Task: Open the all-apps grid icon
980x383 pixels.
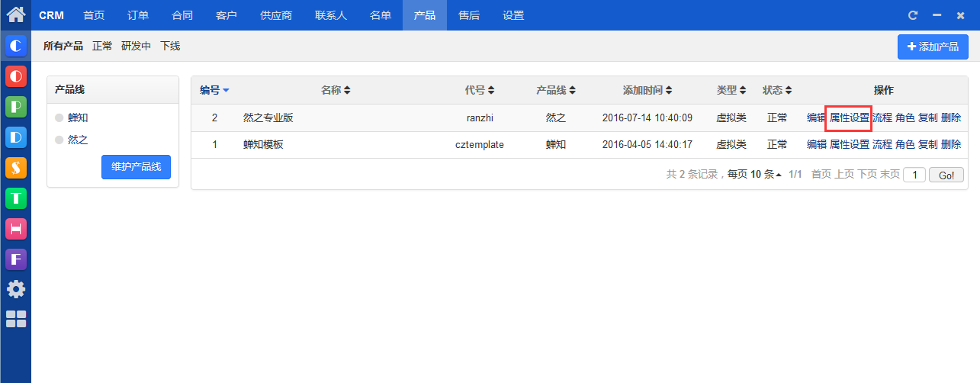Action: pos(16,319)
